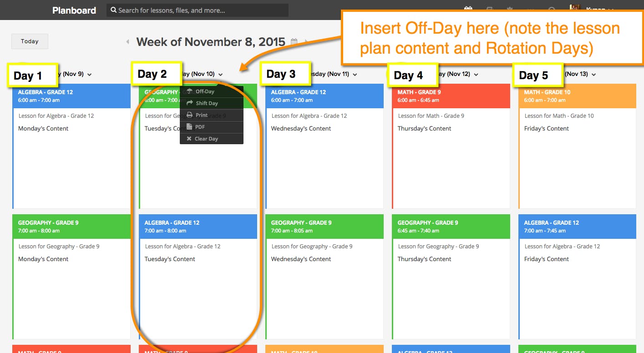This screenshot has width=644, height=353.
Task: Click the Shift Day arrow icon
Action: 189,103
